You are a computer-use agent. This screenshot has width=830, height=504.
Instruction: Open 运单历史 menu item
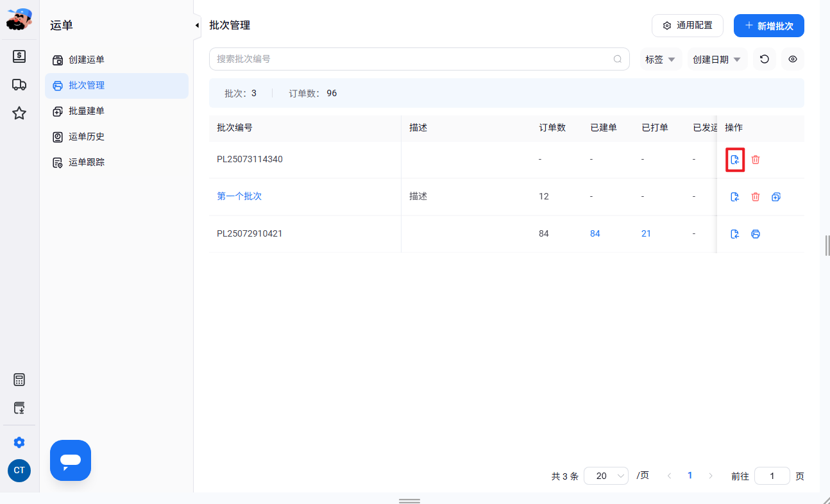coord(116,137)
